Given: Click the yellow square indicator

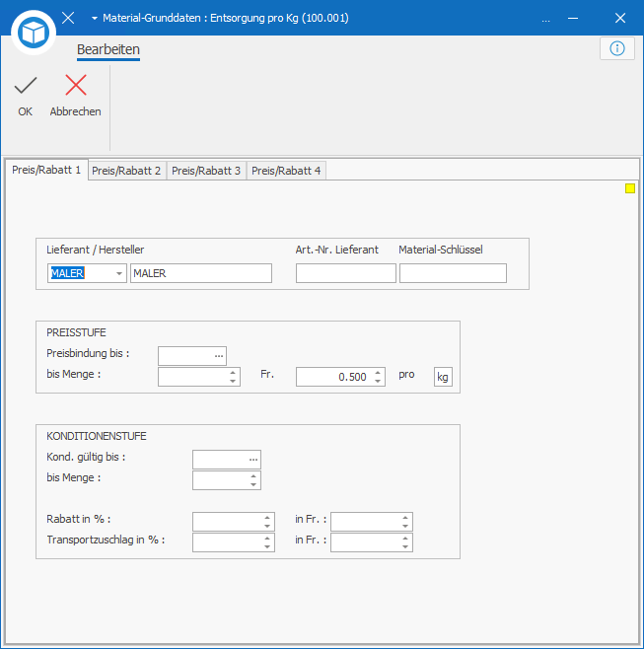Looking at the screenshot, I should [x=630, y=188].
